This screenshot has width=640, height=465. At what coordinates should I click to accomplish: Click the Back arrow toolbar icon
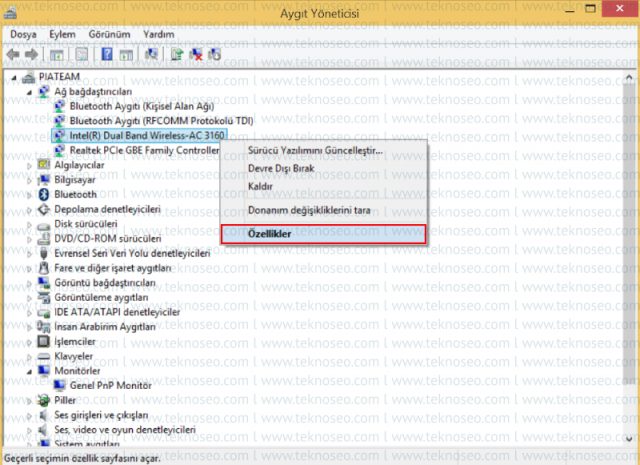[13, 54]
